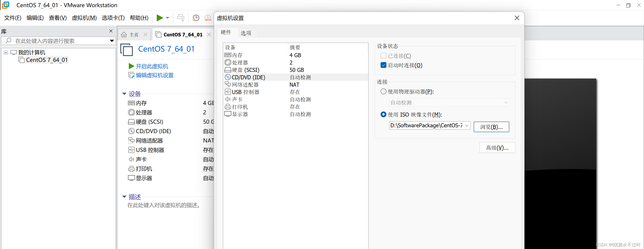Select CD/DVD (IDE) device in settings list

[248, 77]
